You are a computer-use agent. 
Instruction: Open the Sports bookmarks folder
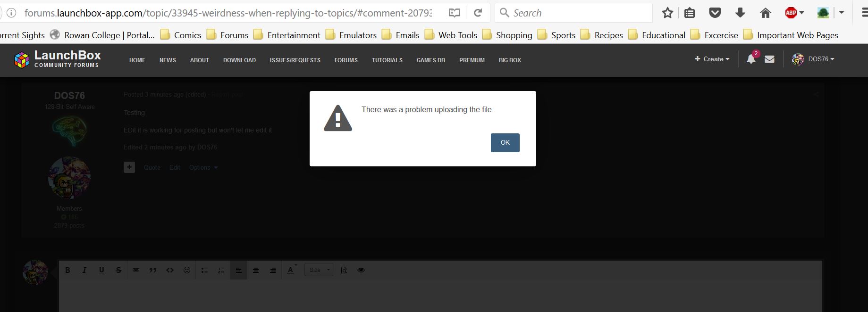click(x=556, y=35)
